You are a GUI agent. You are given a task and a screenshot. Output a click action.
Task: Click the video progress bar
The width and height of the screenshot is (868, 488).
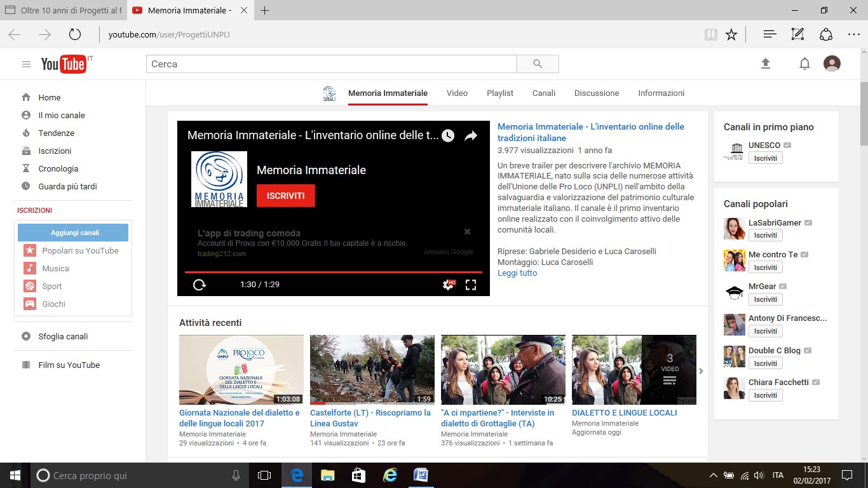tap(334, 272)
